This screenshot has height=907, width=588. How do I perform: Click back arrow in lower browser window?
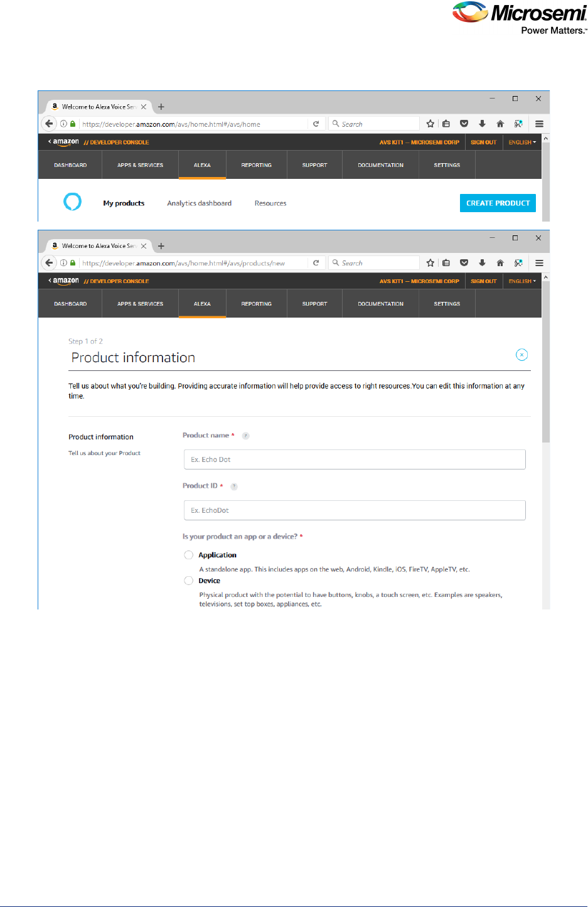click(x=49, y=262)
